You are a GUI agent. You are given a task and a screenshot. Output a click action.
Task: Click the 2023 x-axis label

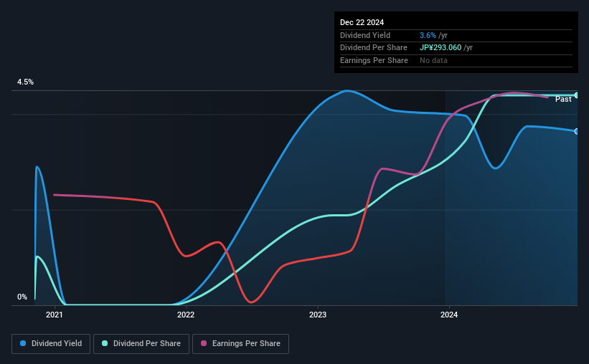coord(318,315)
